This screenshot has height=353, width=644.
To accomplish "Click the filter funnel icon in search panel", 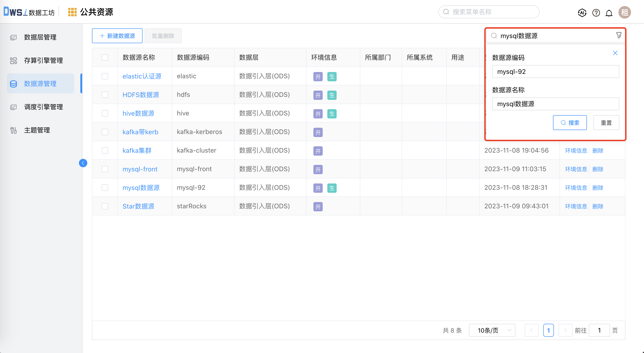I will click(x=619, y=35).
